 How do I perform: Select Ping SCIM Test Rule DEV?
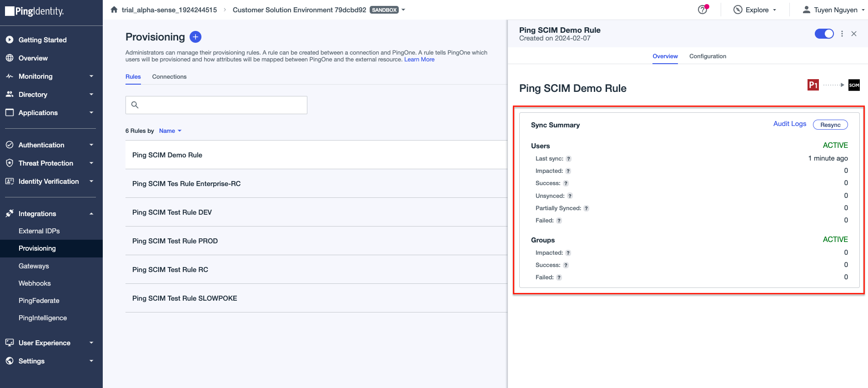316,212
